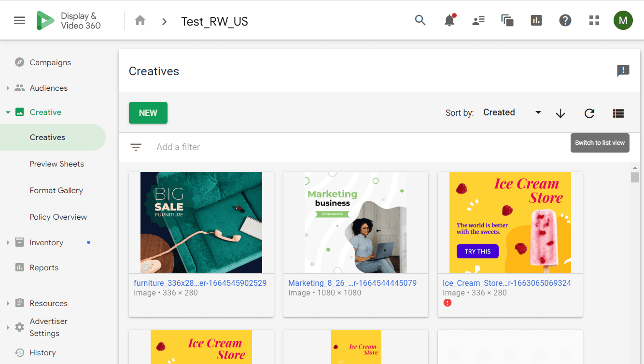Expand the Advertiser Settings arrow
The width and height of the screenshot is (644, 364).
(x=8, y=327)
